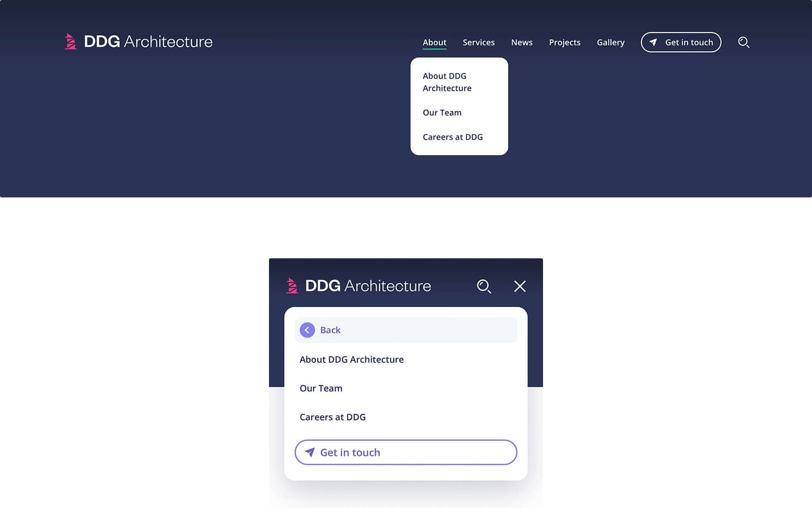Image resolution: width=812 pixels, height=508 pixels.
Task: Open About DDG Architecture in mobile menu
Action: 352,359
